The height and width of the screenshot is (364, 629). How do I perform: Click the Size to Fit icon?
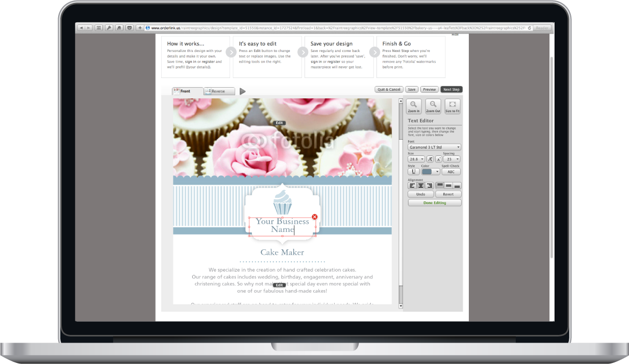[452, 106]
